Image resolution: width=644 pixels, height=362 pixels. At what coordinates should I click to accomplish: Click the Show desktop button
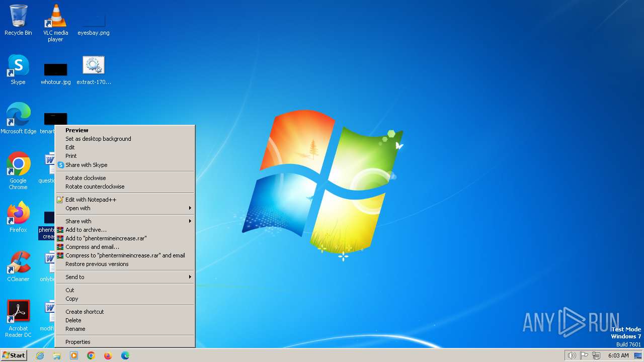point(638,355)
